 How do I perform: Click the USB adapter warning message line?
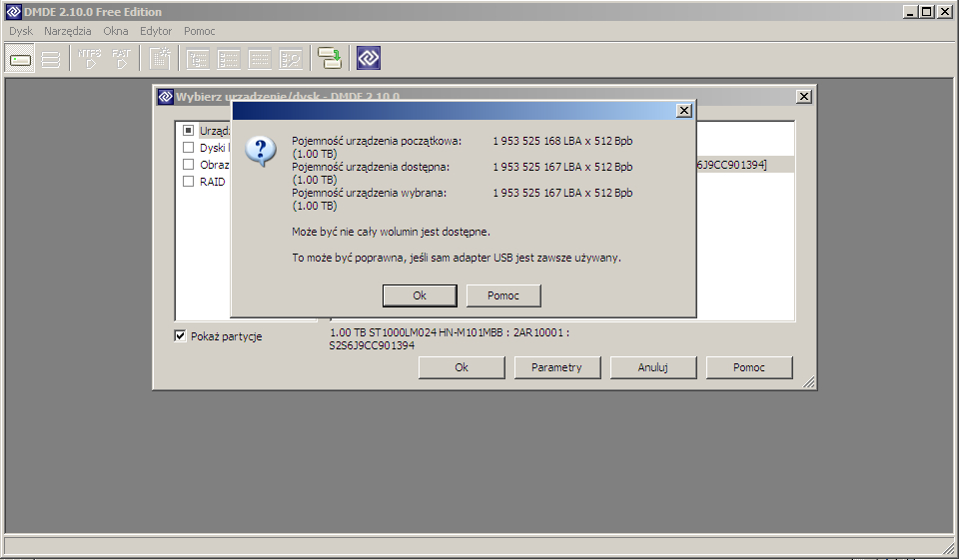457,258
